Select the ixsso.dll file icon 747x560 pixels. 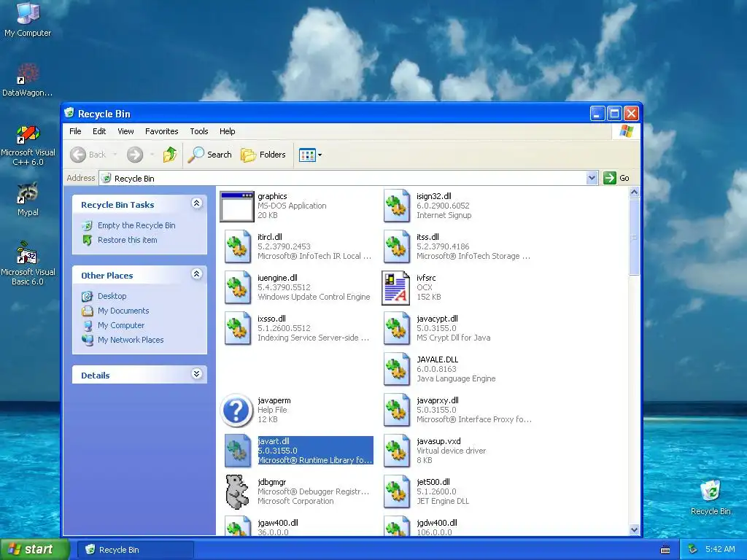[x=237, y=329]
